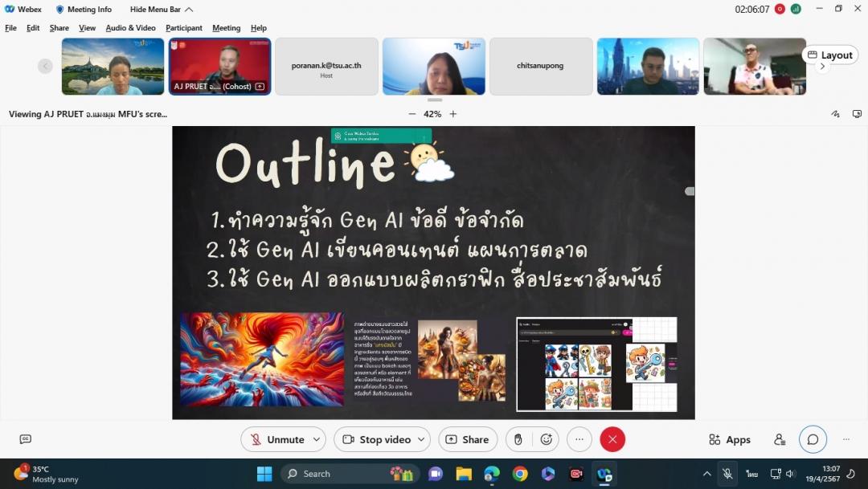Open the Layout button

tap(829, 55)
